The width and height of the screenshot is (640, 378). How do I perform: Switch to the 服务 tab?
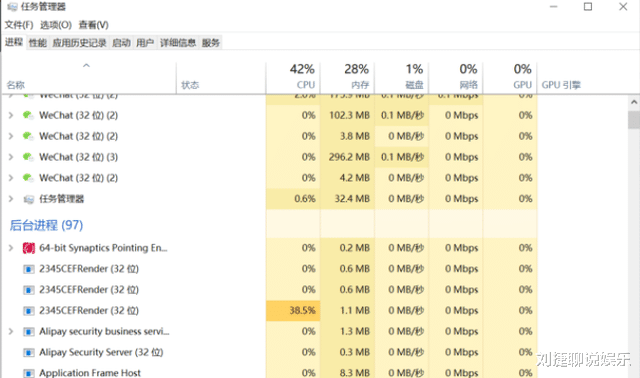pos(211,43)
